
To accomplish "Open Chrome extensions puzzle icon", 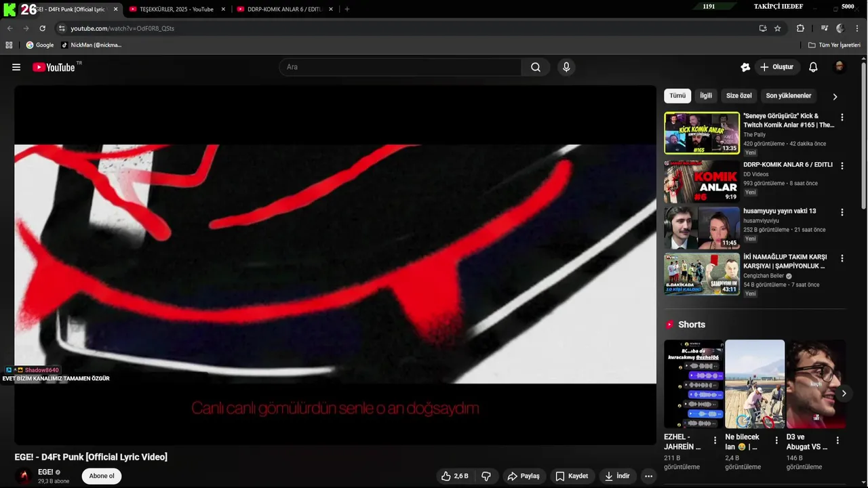I will (800, 28).
